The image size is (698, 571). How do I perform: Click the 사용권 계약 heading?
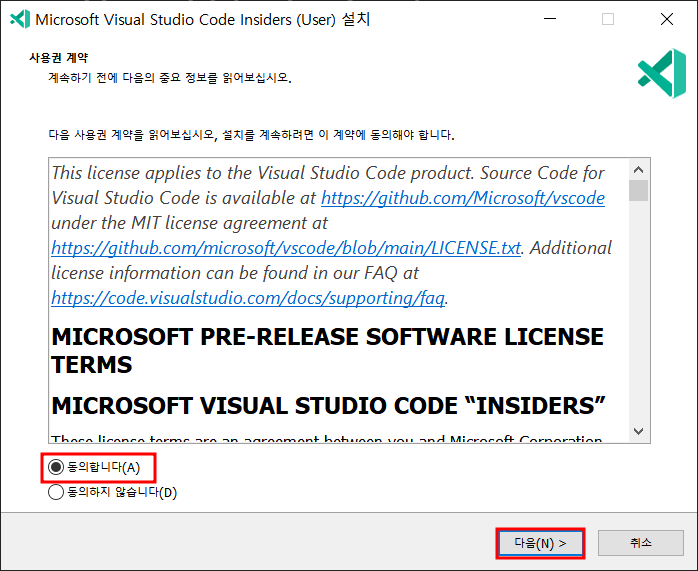(x=59, y=57)
